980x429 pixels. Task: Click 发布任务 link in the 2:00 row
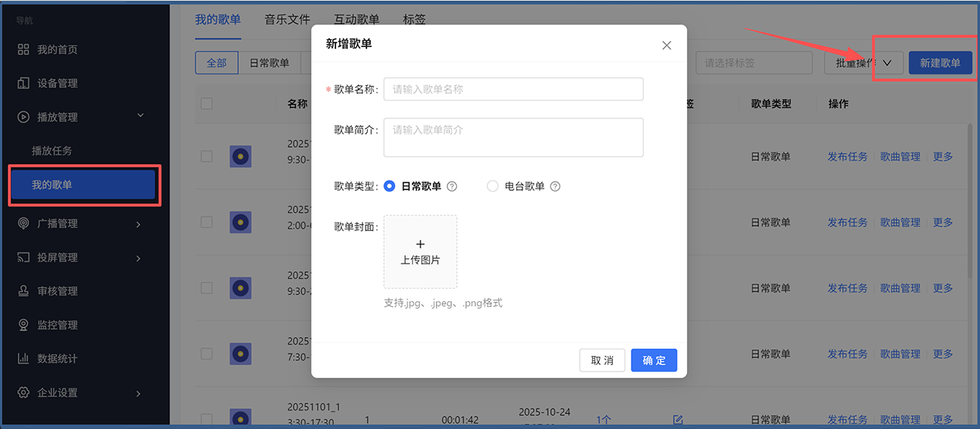[848, 223]
